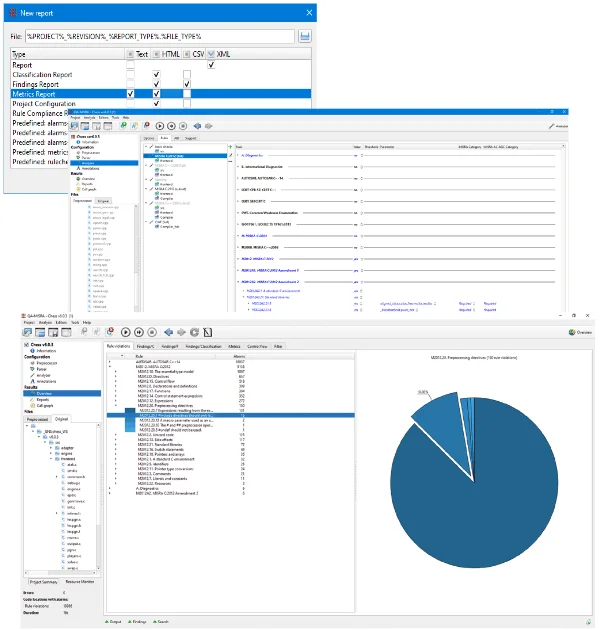Open the Output panel at bottom
Viewport: 603px width, 630px height.
[x=113, y=622]
